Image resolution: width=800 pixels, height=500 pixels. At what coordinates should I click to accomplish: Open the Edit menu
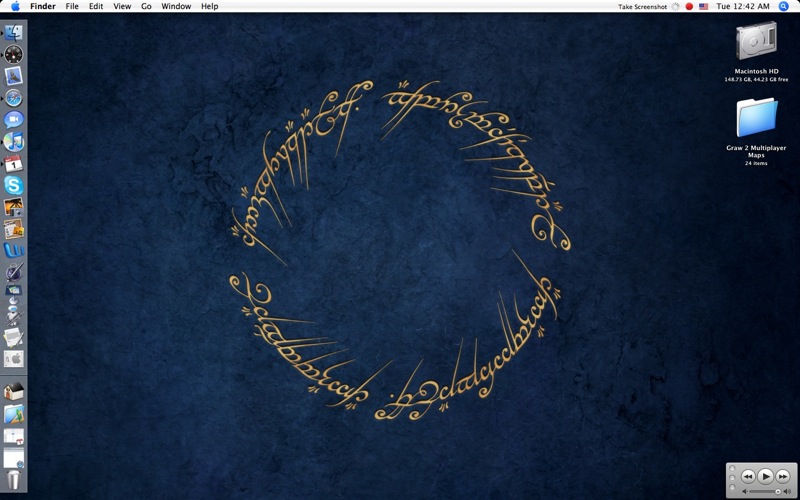pos(96,6)
